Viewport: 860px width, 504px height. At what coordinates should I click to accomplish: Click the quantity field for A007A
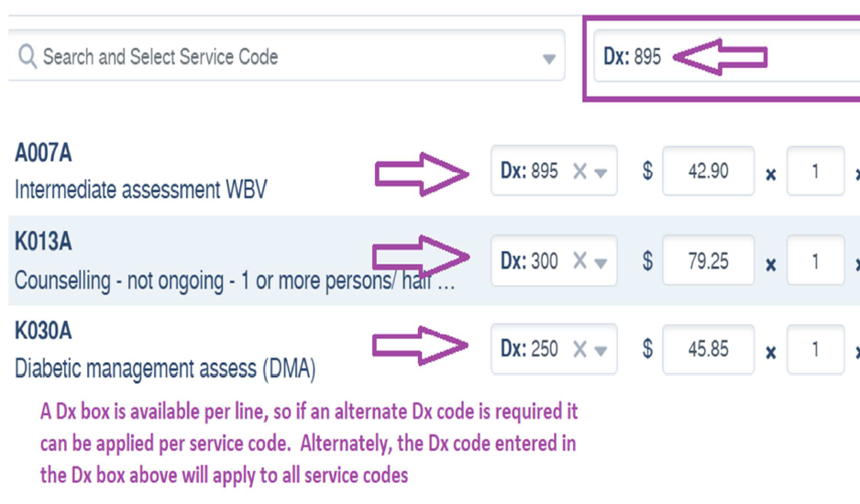(815, 170)
